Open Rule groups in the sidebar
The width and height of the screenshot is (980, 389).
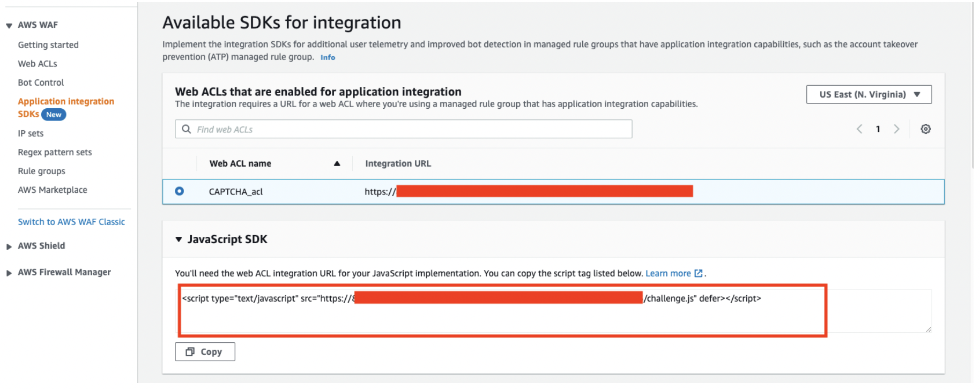tap(41, 171)
